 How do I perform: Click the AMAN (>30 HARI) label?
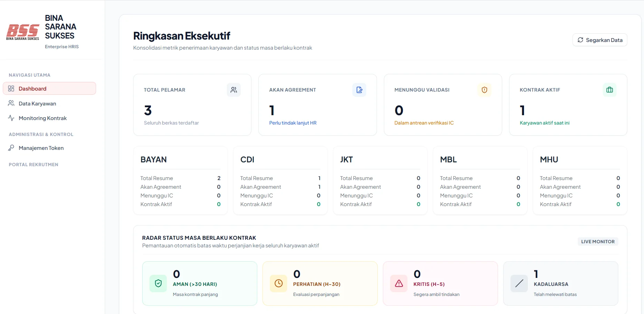(x=195, y=284)
